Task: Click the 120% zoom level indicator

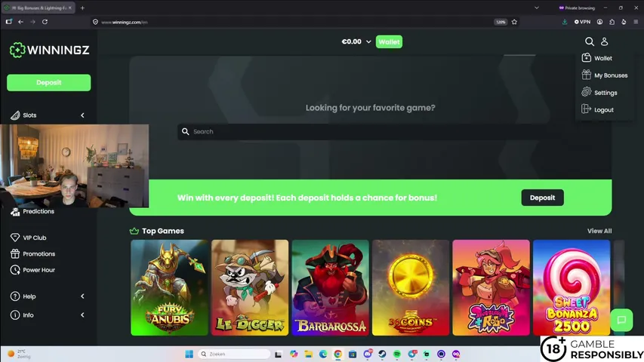Action: [501, 22]
